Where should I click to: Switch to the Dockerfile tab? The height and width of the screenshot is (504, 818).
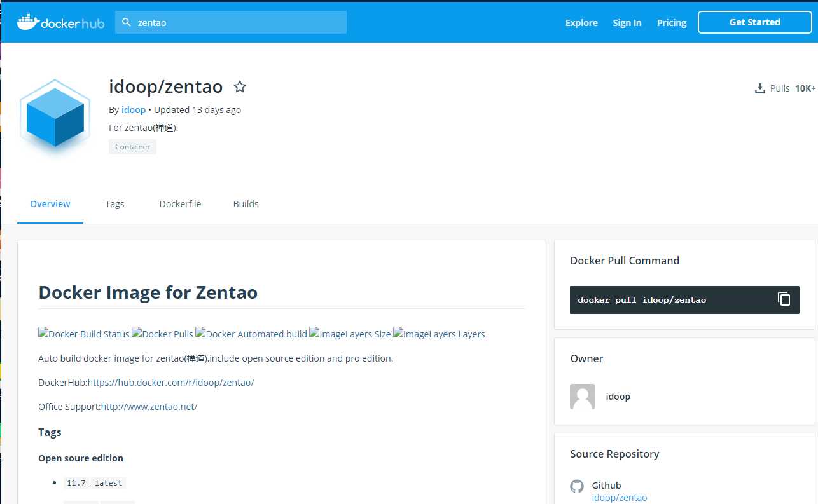[x=180, y=204]
